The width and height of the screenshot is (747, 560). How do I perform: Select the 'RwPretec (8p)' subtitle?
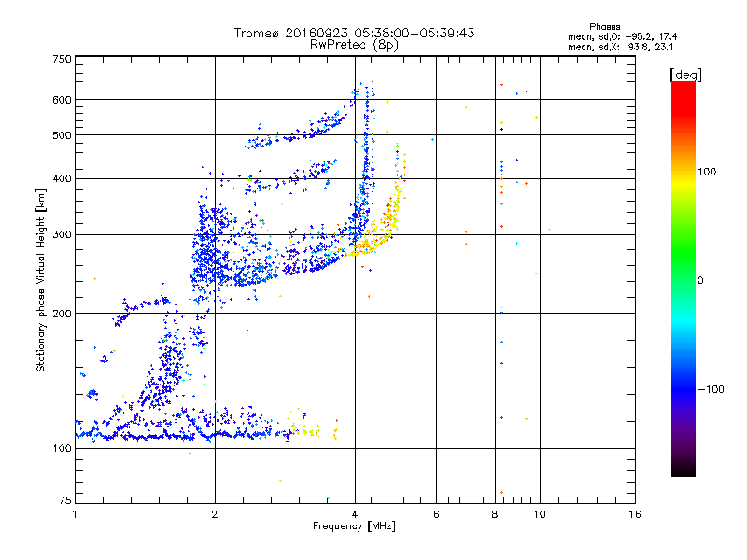click(354, 45)
